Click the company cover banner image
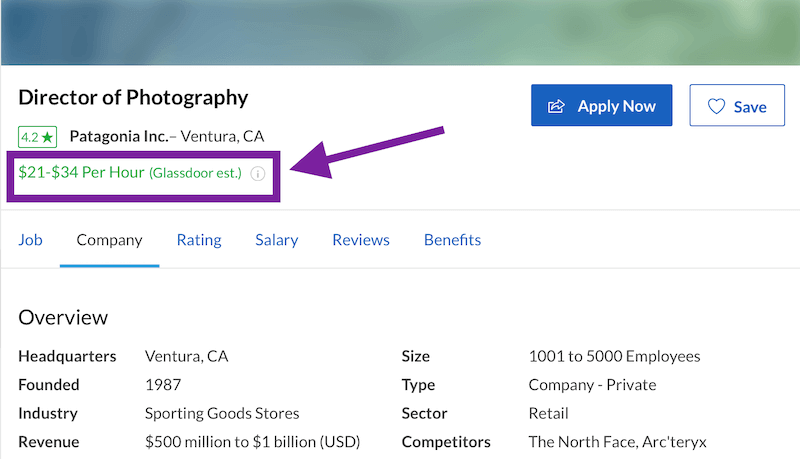 (400, 32)
